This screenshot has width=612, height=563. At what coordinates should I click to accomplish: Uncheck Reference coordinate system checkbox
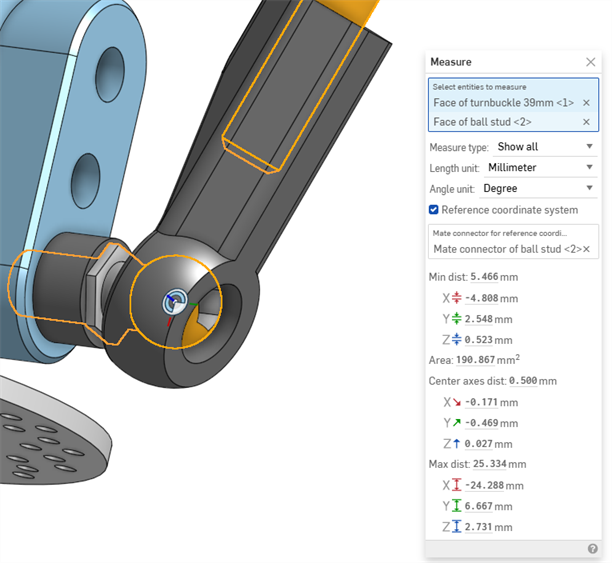point(434,210)
